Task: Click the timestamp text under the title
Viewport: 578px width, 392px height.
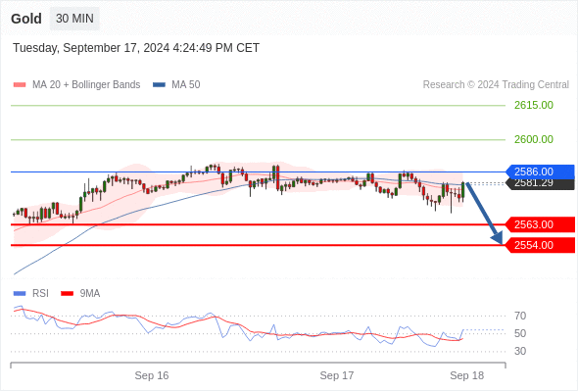Action: click(x=136, y=48)
